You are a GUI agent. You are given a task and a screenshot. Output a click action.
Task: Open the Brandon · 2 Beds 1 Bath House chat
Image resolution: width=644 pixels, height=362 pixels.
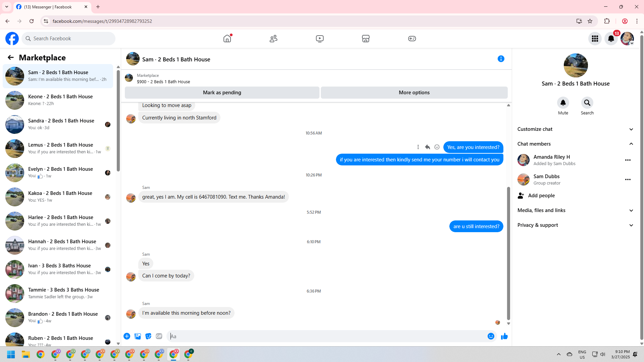tap(58, 318)
